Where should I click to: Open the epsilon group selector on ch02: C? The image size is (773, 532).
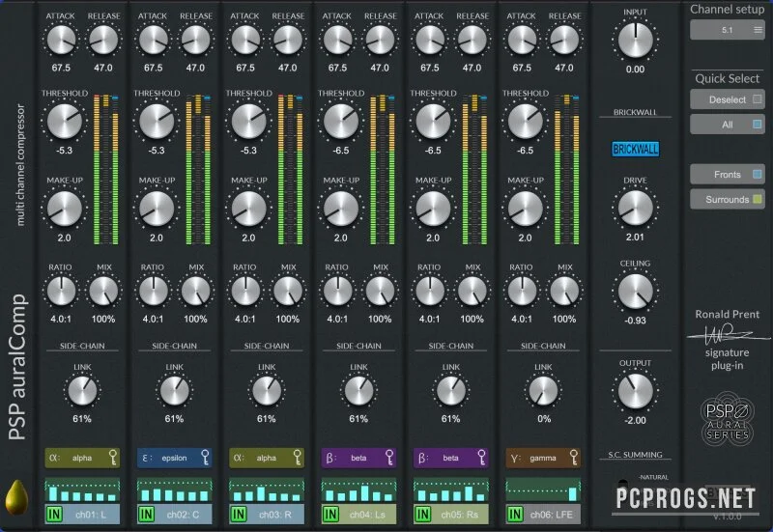(174, 458)
